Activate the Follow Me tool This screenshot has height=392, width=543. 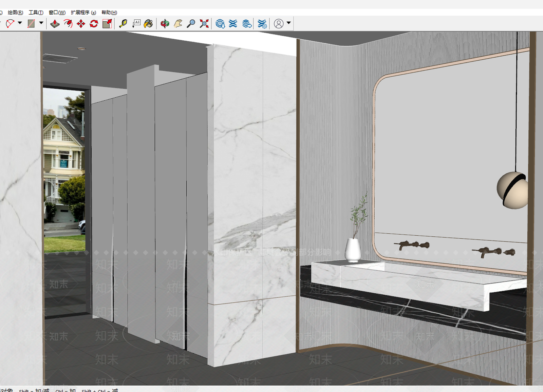point(68,23)
